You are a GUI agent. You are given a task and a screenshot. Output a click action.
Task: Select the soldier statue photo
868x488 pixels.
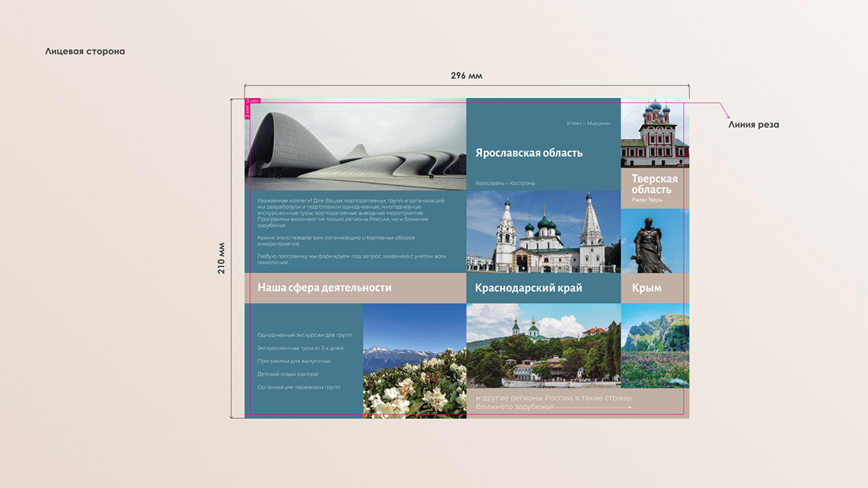point(655,241)
